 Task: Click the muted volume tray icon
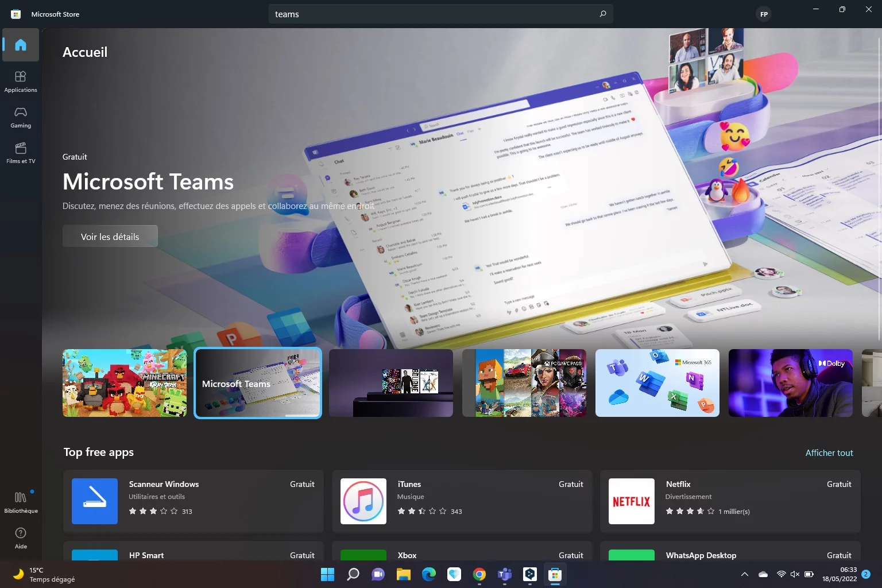point(795,574)
